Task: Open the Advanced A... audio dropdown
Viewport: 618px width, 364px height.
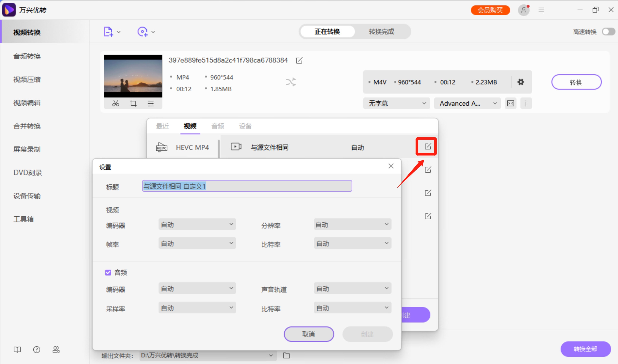Action: [x=467, y=103]
